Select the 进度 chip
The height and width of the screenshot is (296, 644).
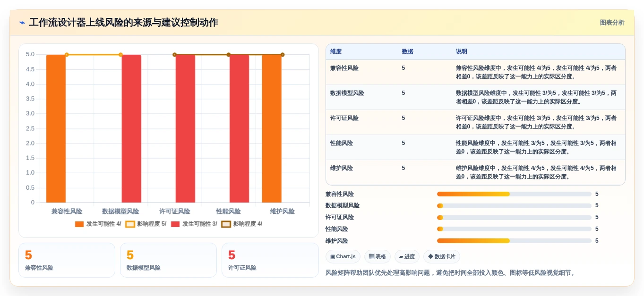pos(407,256)
